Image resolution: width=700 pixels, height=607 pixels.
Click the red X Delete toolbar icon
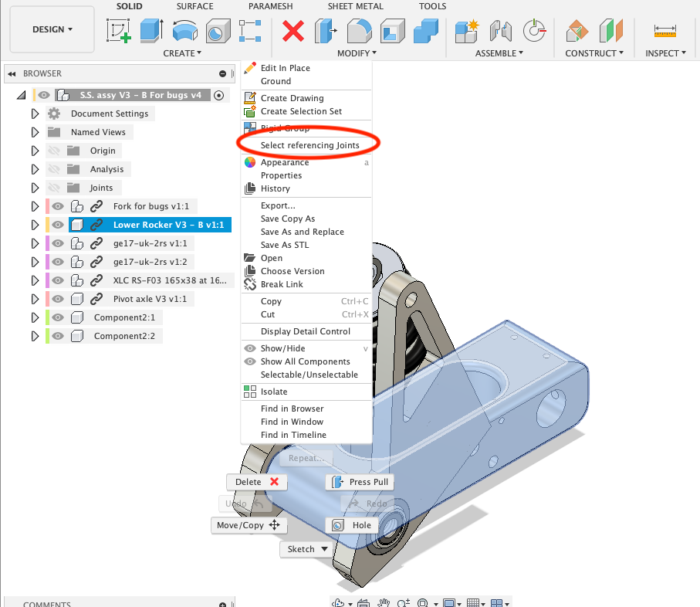coord(293,31)
